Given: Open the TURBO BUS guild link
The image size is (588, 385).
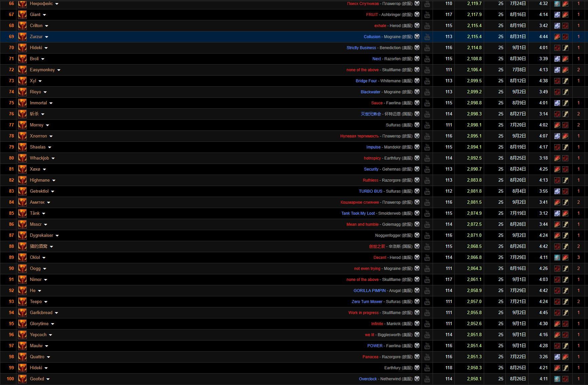Looking at the screenshot, I should click(x=370, y=191).
